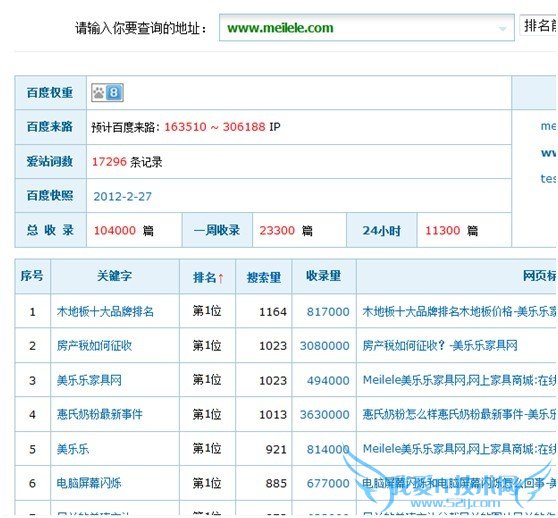Open the address dropdown arrow

coord(502,28)
